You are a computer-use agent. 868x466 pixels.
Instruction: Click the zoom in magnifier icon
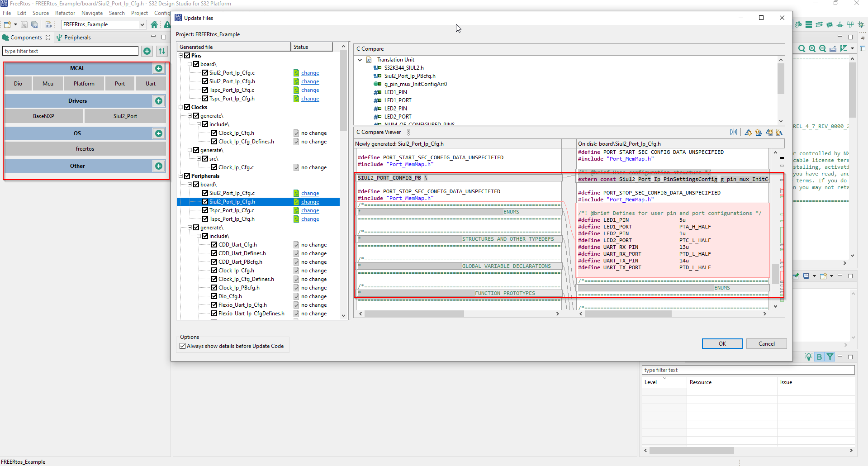(x=813, y=48)
